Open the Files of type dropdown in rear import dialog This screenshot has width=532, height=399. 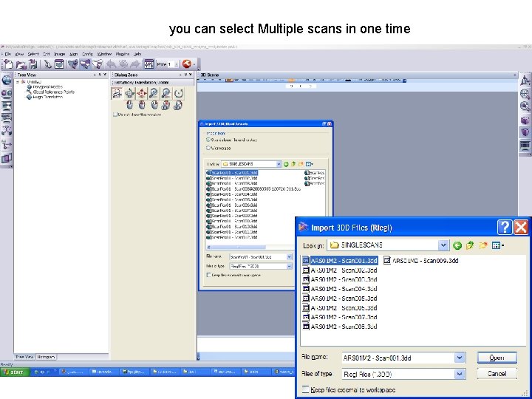290,266
